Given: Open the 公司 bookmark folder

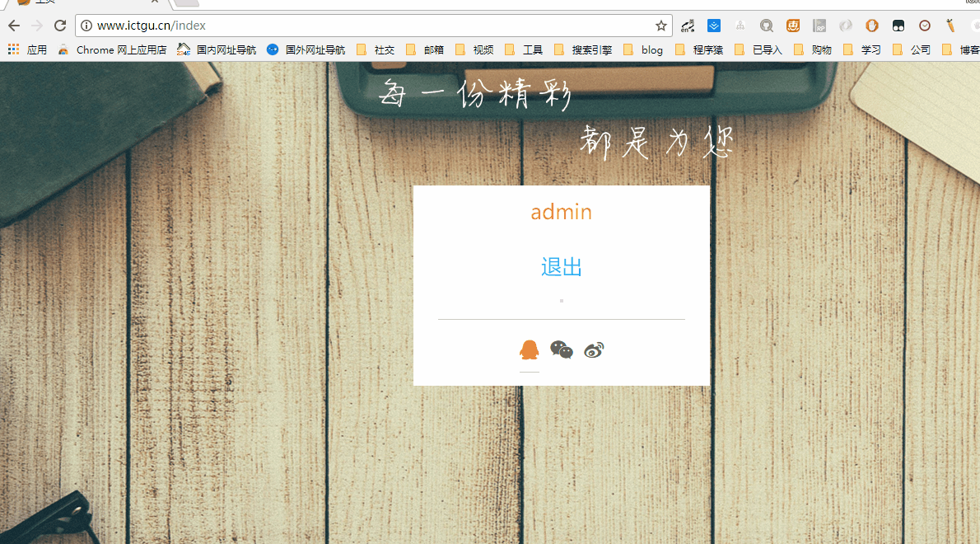Looking at the screenshot, I should 912,50.
